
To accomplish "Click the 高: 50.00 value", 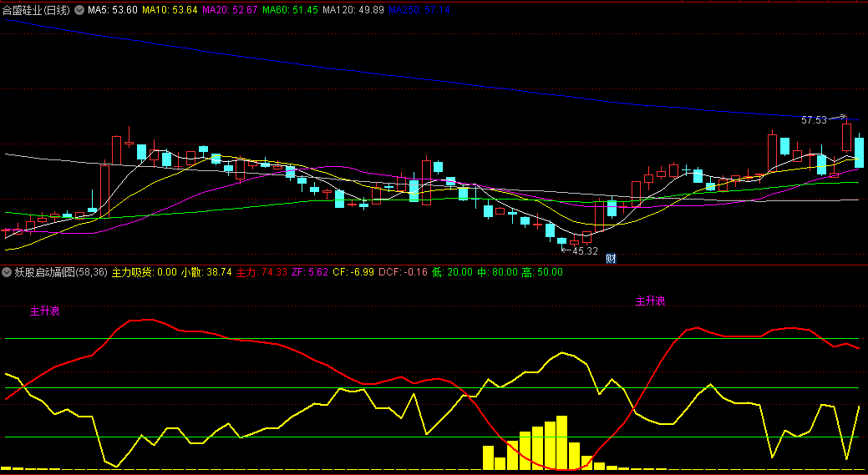I will (542, 272).
